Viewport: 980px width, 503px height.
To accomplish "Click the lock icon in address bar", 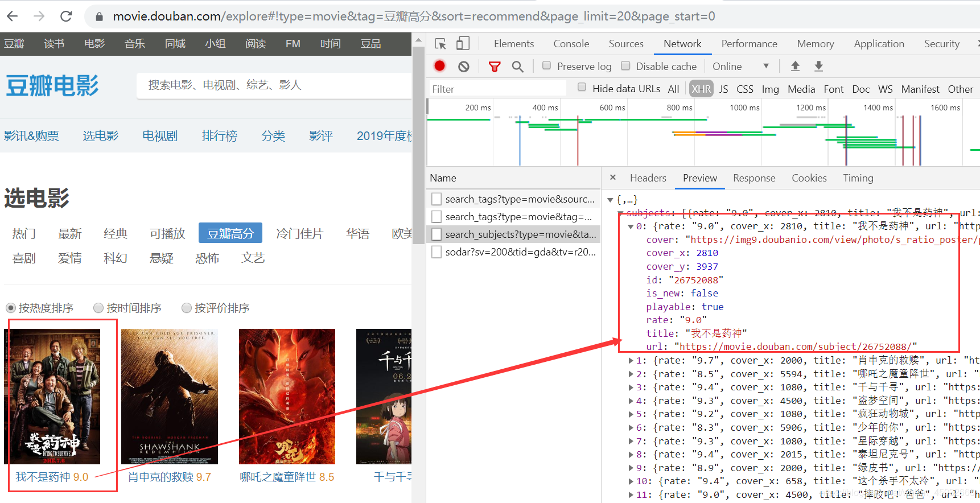I will [99, 17].
